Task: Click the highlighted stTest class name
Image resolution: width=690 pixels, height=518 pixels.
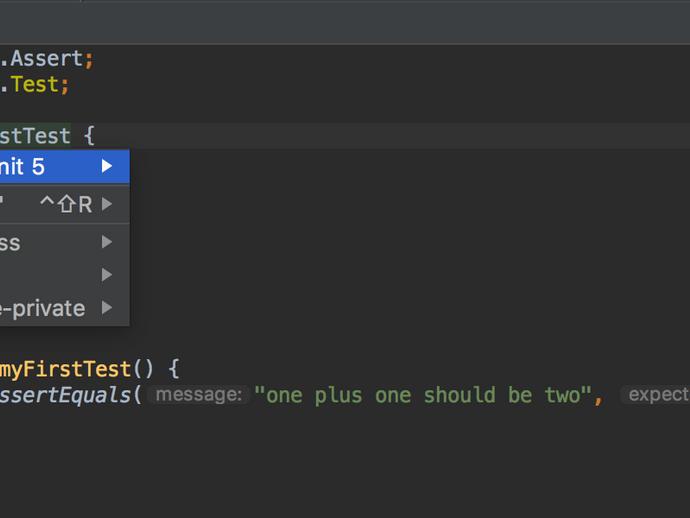Action: click(x=35, y=136)
